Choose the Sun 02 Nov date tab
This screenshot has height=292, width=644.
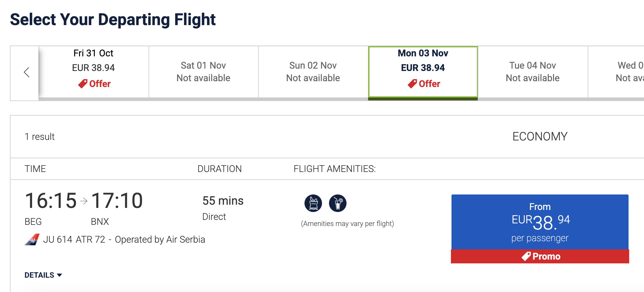tap(313, 72)
